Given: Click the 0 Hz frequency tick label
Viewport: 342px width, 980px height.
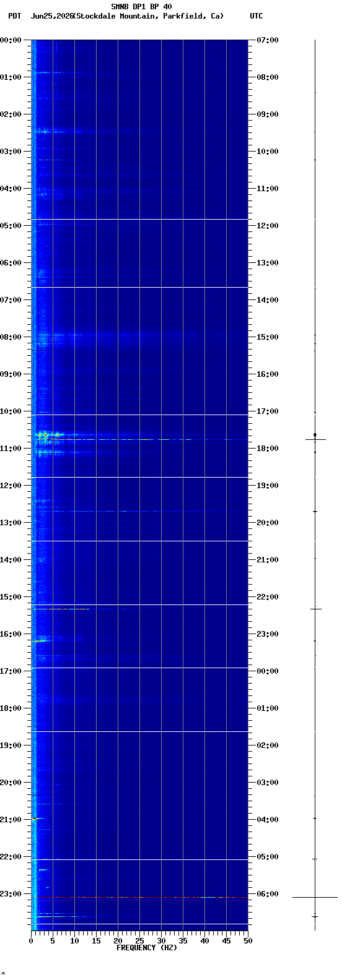Looking at the screenshot, I should [31, 941].
